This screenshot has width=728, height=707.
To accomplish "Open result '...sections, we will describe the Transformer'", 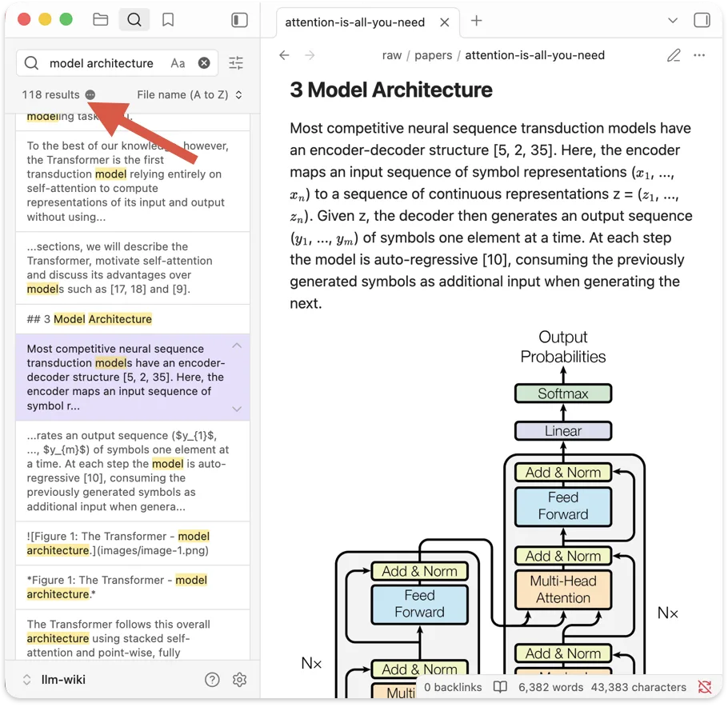I will click(x=133, y=268).
